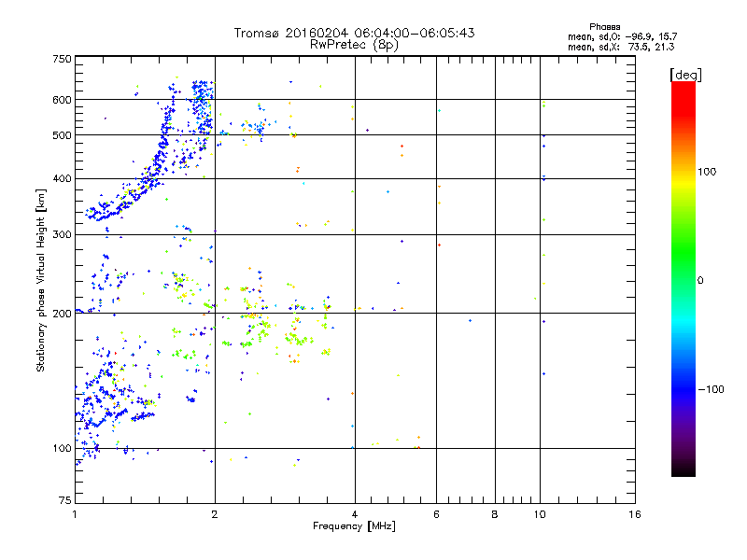Click the x-axis label '6'
This screenshot has width=747, height=560.
click(436, 514)
